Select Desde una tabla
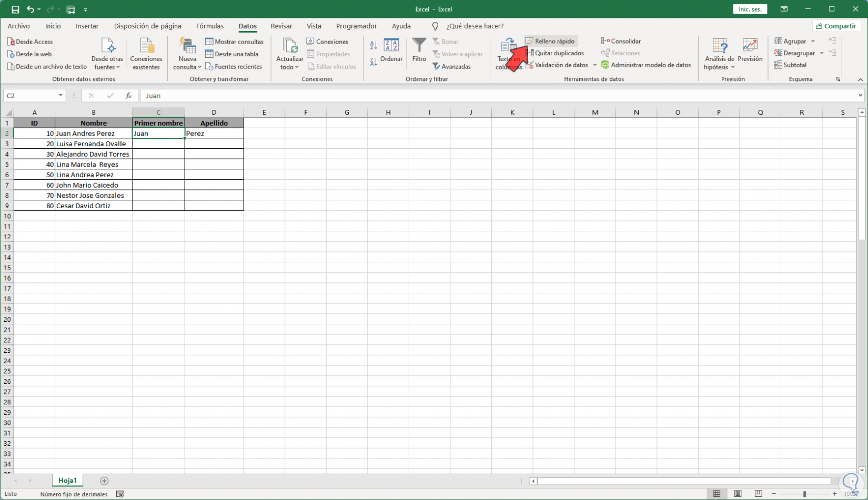868x500 pixels. click(x=231, y=54)
